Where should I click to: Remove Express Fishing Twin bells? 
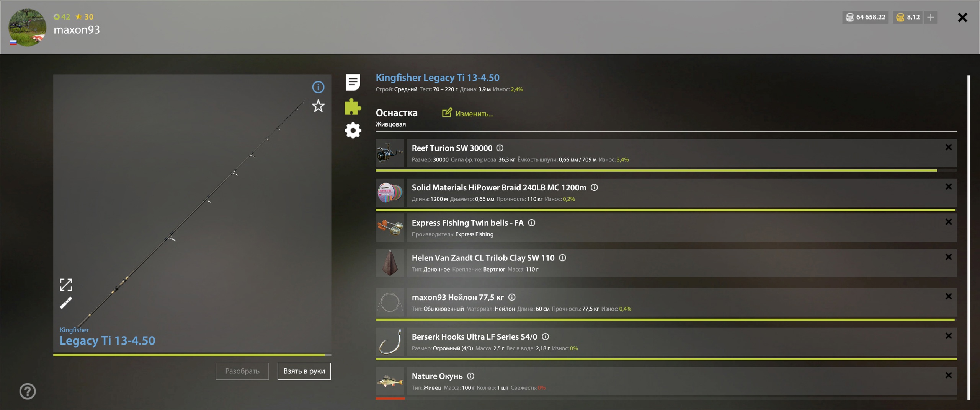pos(949,222)
